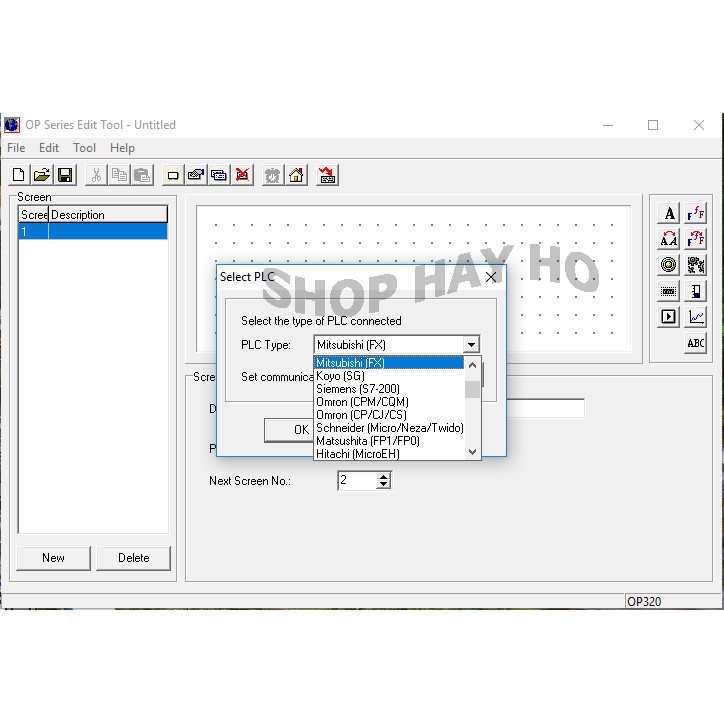Close the Select PLC dialog

click(491, 277)
